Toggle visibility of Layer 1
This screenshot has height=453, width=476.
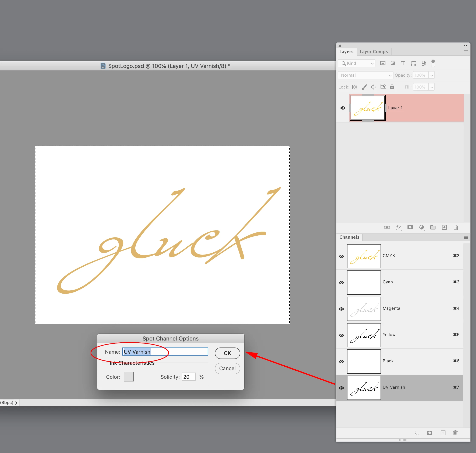click(343, 108)
